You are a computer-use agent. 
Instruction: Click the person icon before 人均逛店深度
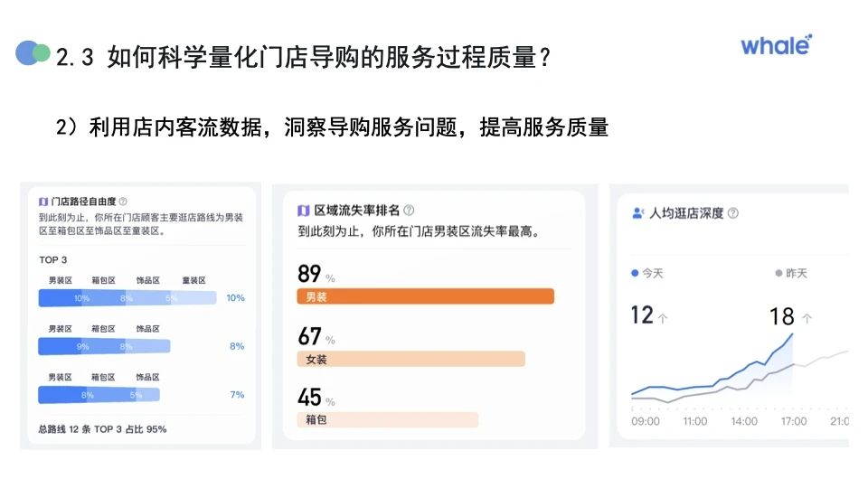coord(637,213)
